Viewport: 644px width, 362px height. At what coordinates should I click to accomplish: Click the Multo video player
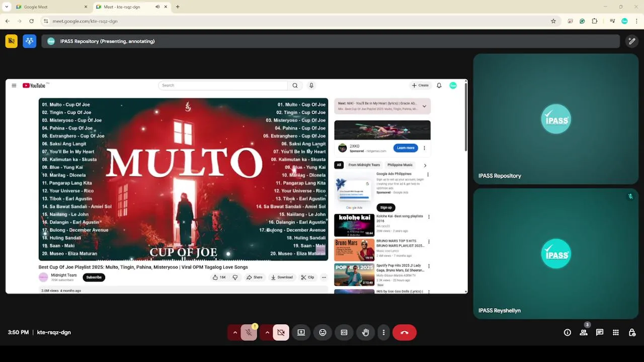tap(183, 179)
